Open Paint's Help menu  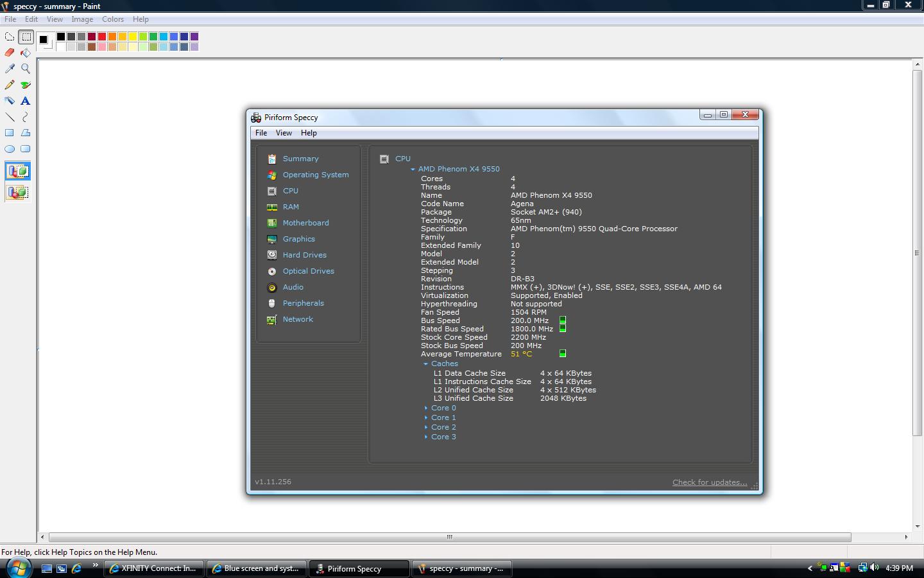(x=141, y=19)
